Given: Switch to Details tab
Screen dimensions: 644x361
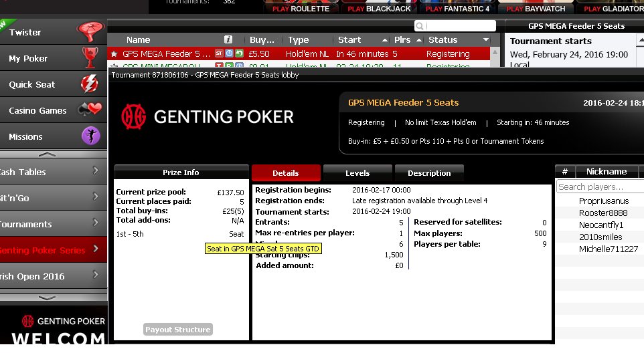Looking at the screenshot, I should (286, 173).
